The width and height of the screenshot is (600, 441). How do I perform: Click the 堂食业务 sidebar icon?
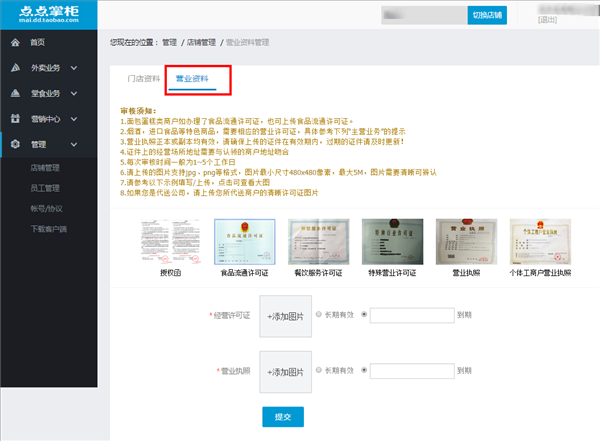15,93
